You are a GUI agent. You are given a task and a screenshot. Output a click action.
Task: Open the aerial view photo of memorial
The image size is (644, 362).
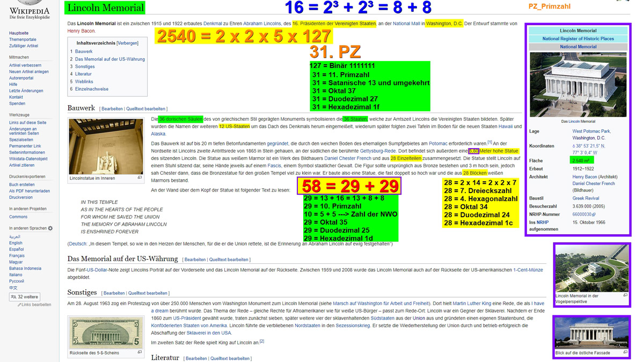592,268
